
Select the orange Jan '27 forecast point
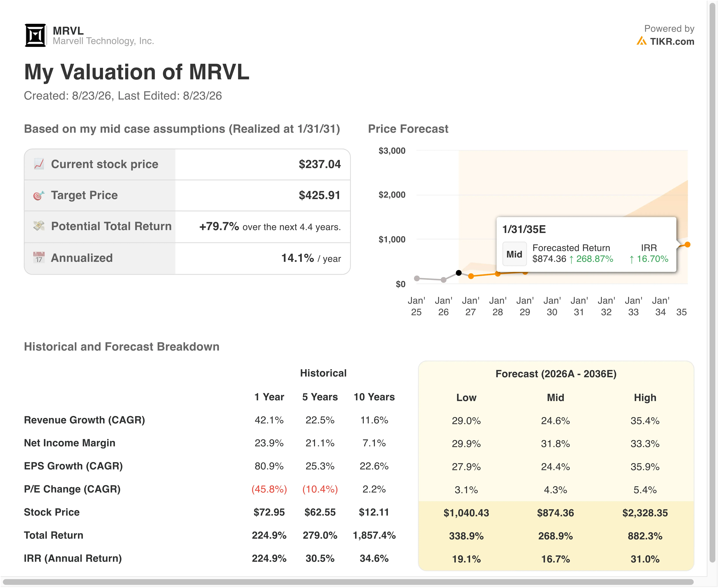471,276
